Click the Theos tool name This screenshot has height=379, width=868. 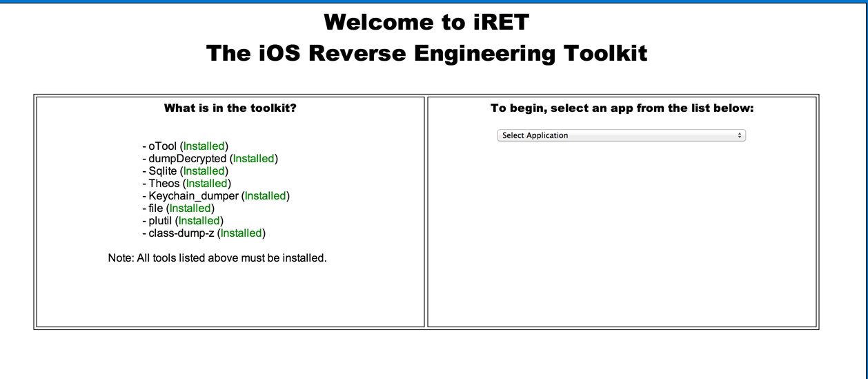[164, 184]
